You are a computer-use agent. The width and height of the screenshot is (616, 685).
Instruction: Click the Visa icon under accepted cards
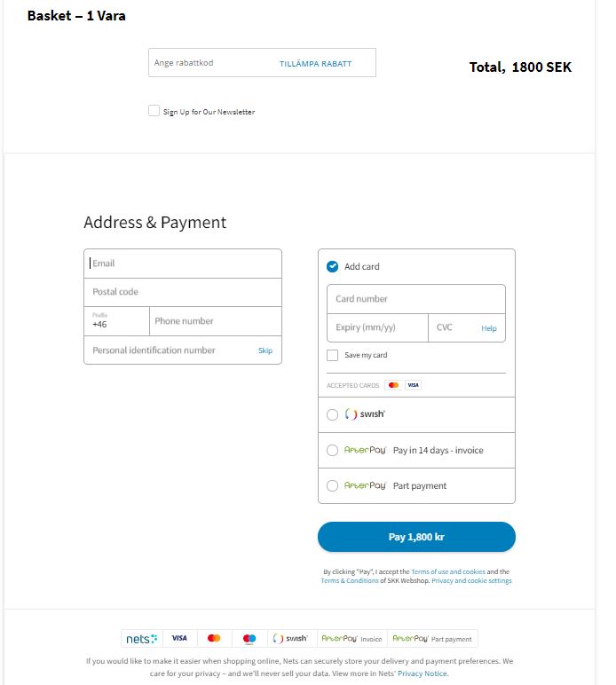tap(413, 385)
